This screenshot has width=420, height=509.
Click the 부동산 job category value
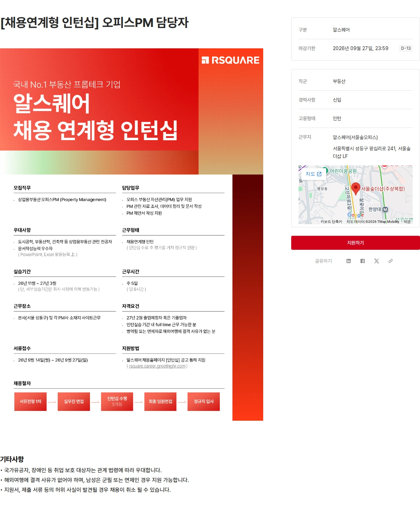pos(339,81)
